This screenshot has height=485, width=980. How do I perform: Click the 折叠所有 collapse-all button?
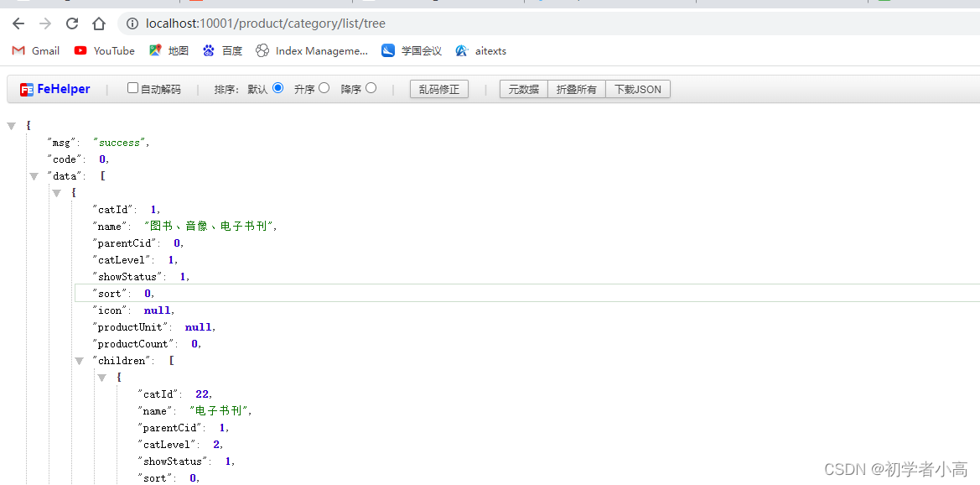577,90
